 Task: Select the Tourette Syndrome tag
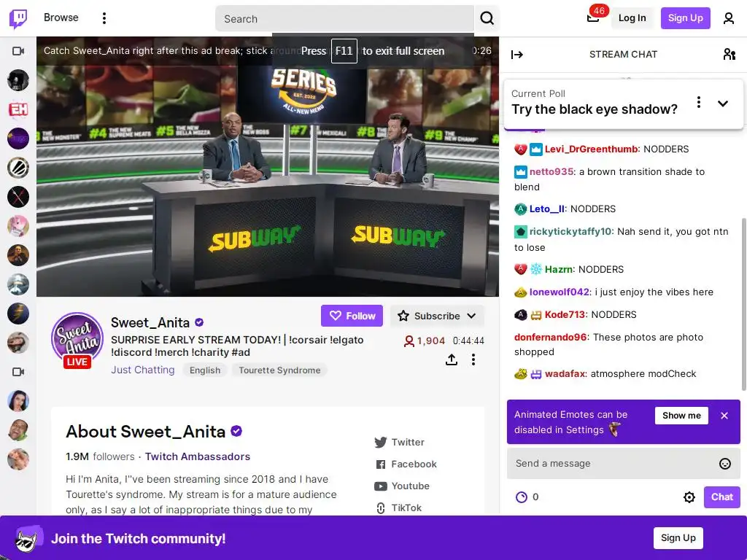click(279, 370)
